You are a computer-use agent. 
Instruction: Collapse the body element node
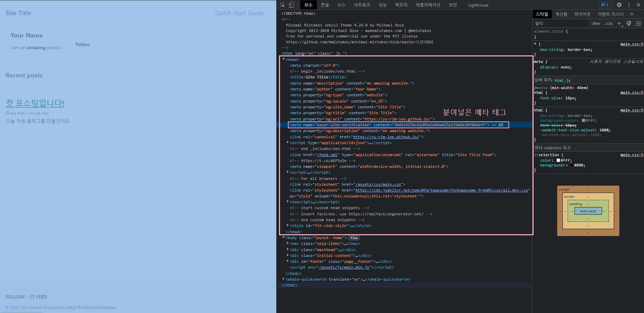coord(283,238)
